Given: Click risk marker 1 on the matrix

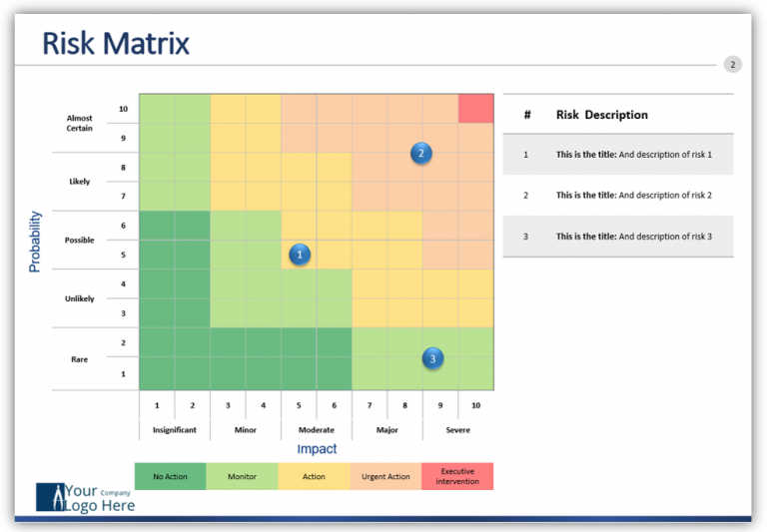Looking at the screenshot, I should [x=300, y=255].
